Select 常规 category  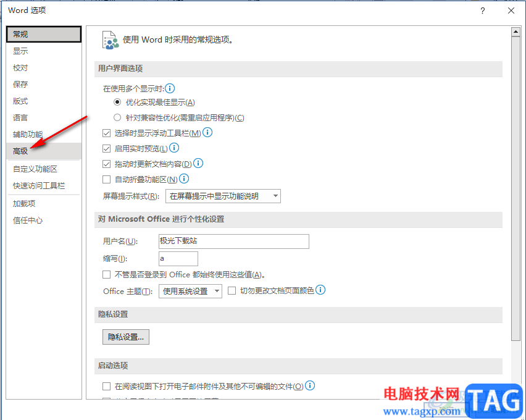click(44, 34)
